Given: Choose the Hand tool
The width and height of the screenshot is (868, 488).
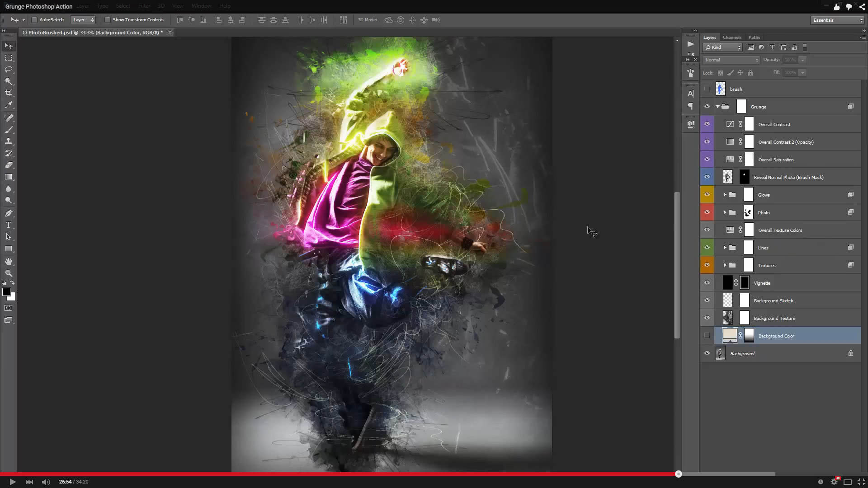Looking at the screenshot, I should tap(9, 262).
